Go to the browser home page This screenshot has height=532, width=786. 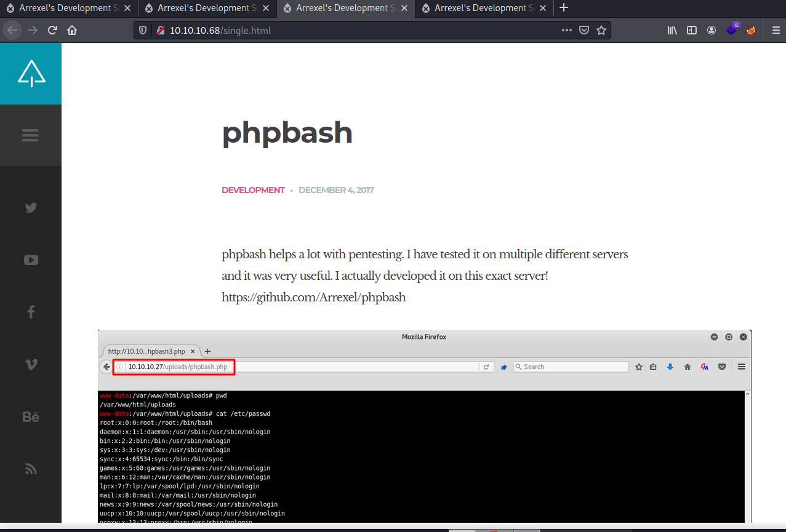[x=72, y=30]
